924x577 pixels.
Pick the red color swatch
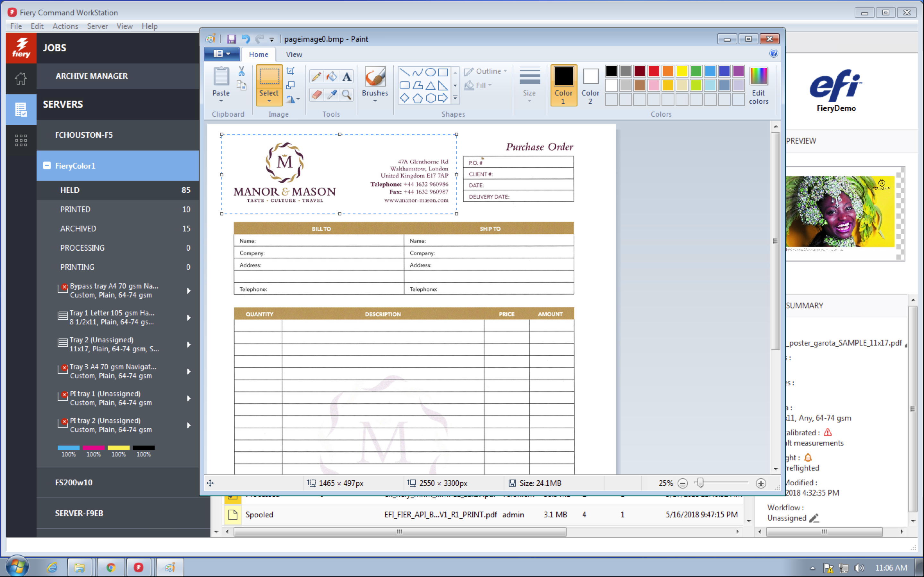click(654, 71)
